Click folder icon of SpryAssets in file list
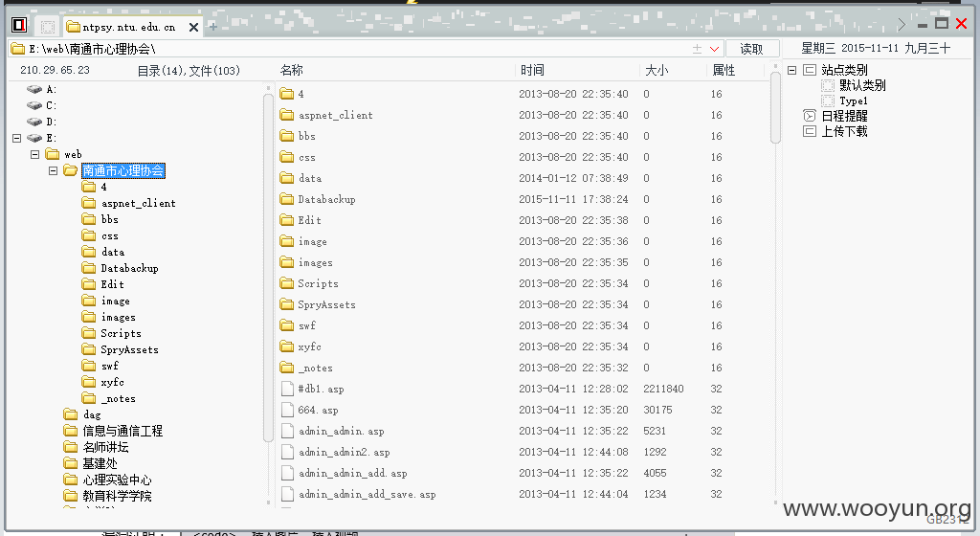Viewport: 980px width, 536px height. coord(287,304)
